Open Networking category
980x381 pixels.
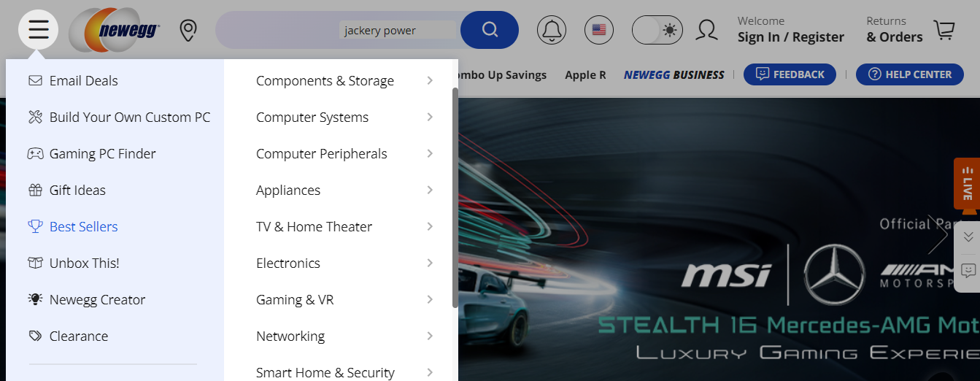pos(290,336)
